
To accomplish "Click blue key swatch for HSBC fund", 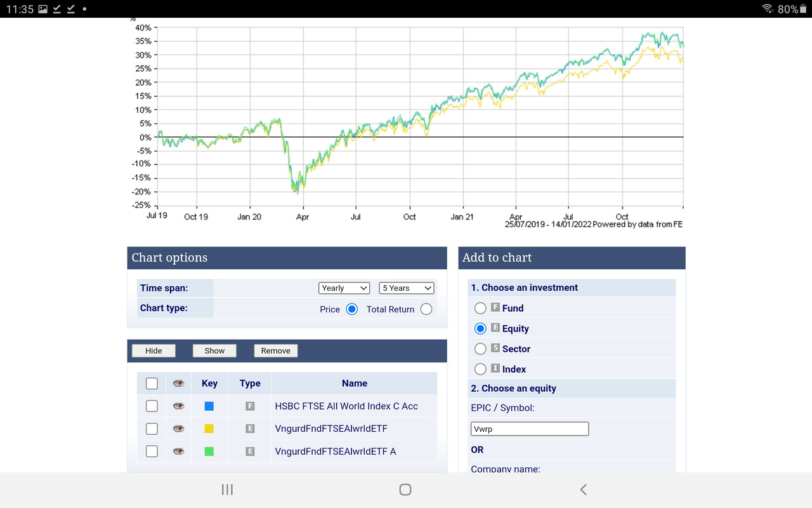I will 209,406.
